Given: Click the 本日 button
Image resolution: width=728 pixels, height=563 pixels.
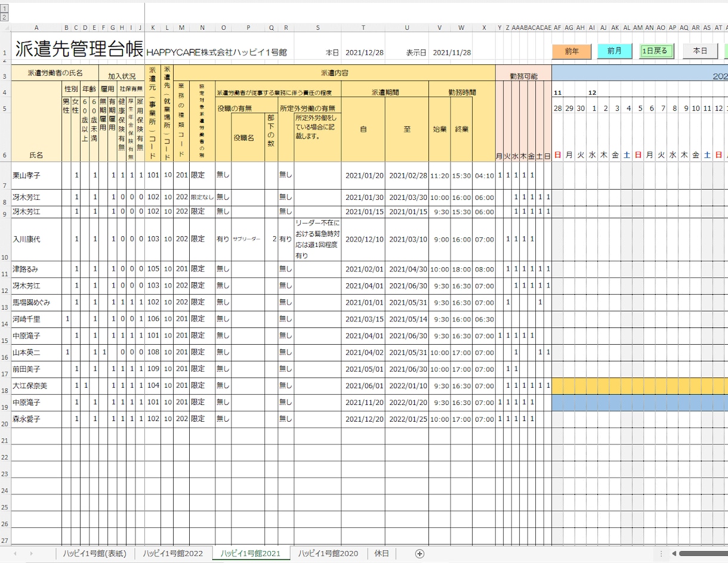Looking at the screenshot, I should [700, 51].
